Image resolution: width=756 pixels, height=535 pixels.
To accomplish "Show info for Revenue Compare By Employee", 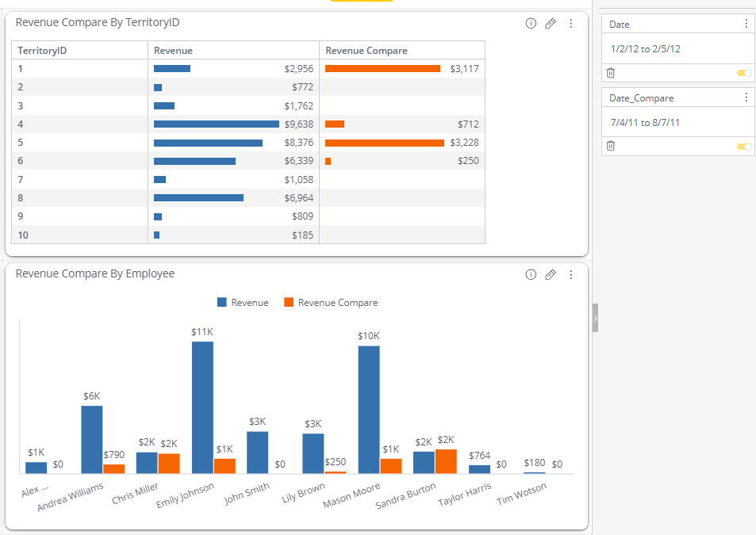I will (531, 274).
